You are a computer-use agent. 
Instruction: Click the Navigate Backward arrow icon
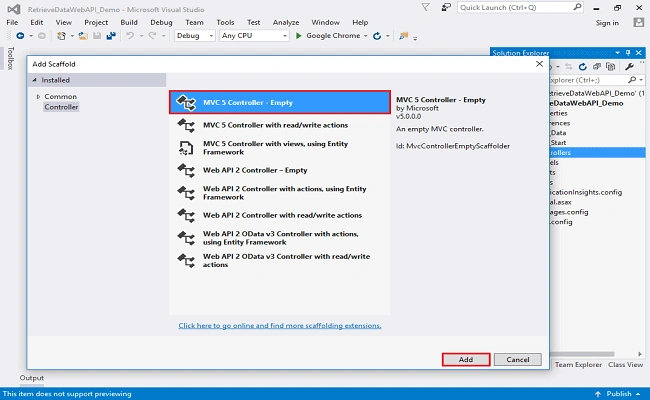(x=20, y=36)
